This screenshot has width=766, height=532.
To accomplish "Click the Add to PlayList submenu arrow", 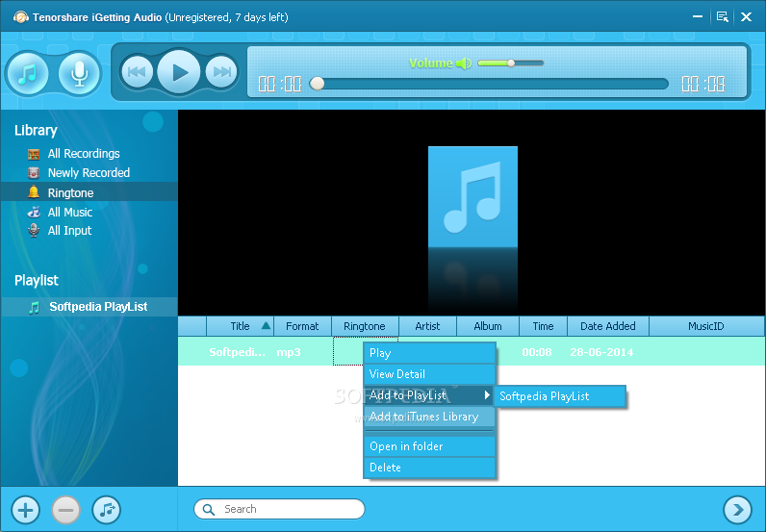I will [x=487, y=395].
